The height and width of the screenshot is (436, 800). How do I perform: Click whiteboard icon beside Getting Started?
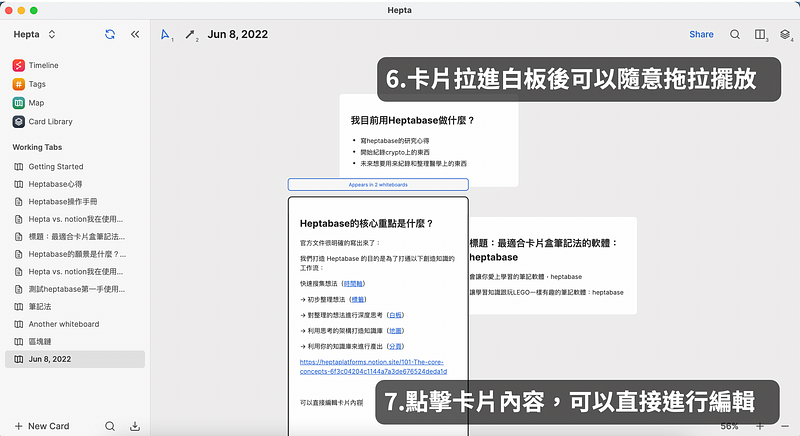19,167
